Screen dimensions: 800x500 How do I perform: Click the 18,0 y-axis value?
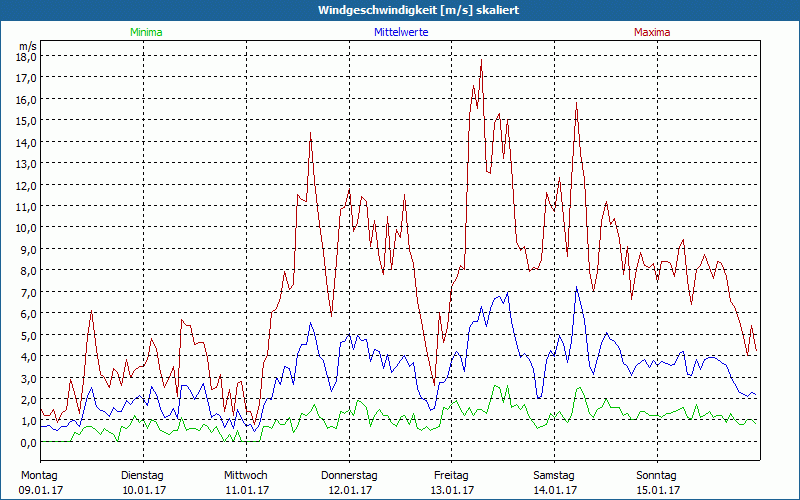[27, 57]
